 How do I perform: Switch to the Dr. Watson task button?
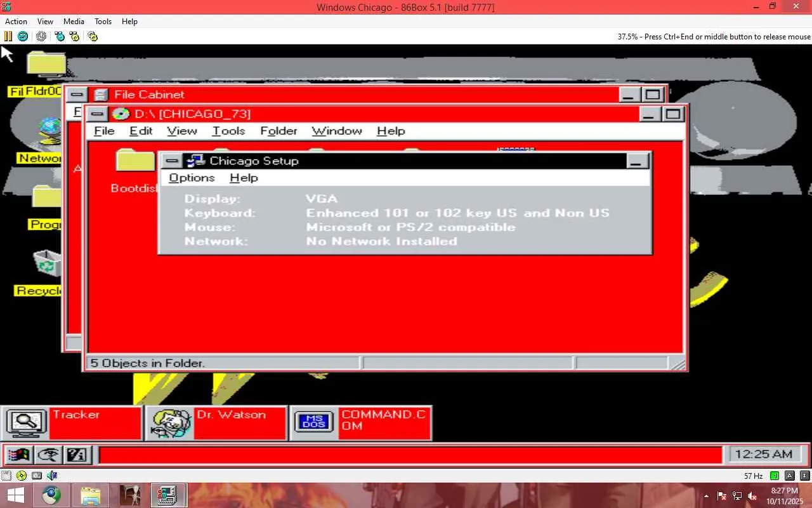pos(216,423)
